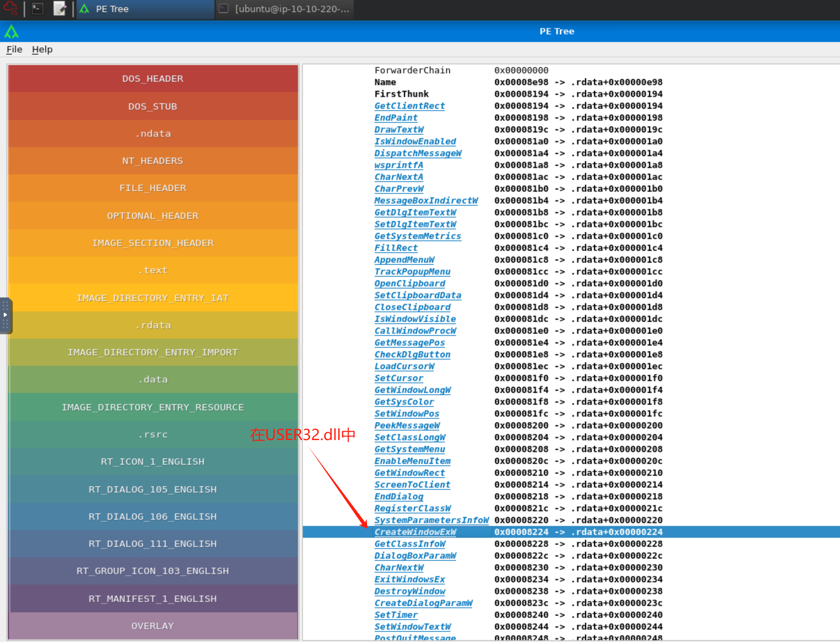Open the highlighted CreateWindowExW link
840x642 pixels.
[x=415, y=532]
